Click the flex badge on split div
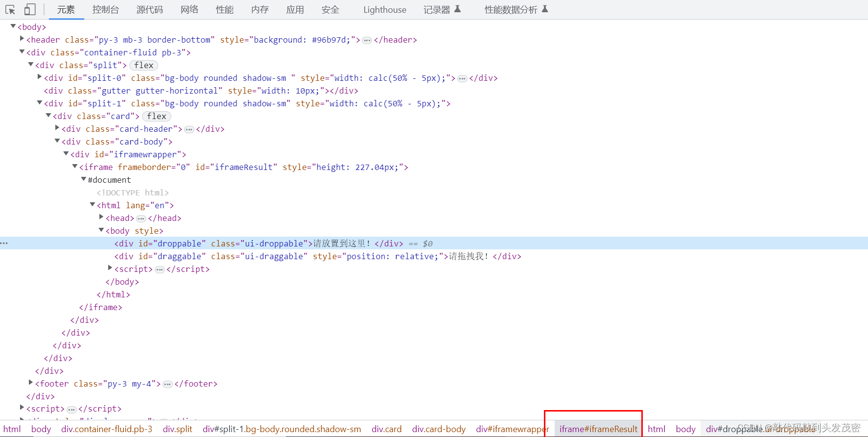This screenshot has height=437, width=868. pos(144,65)
